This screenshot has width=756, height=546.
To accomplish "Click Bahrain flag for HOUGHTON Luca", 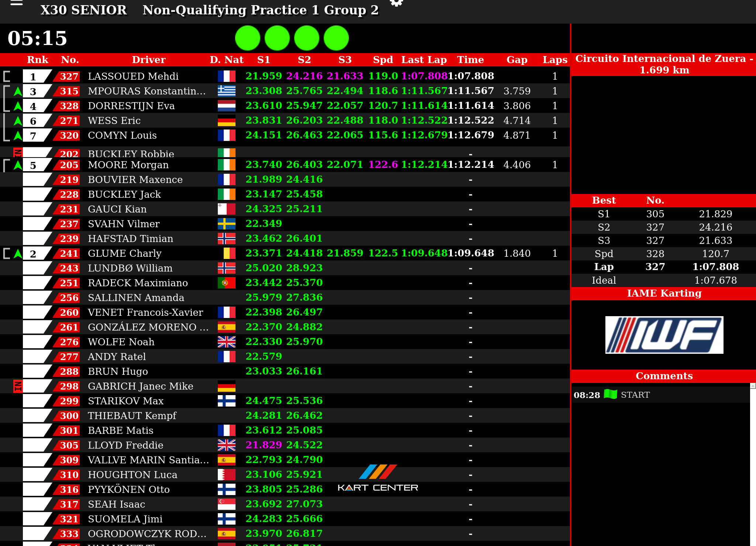I will click(x=227, y=475).
